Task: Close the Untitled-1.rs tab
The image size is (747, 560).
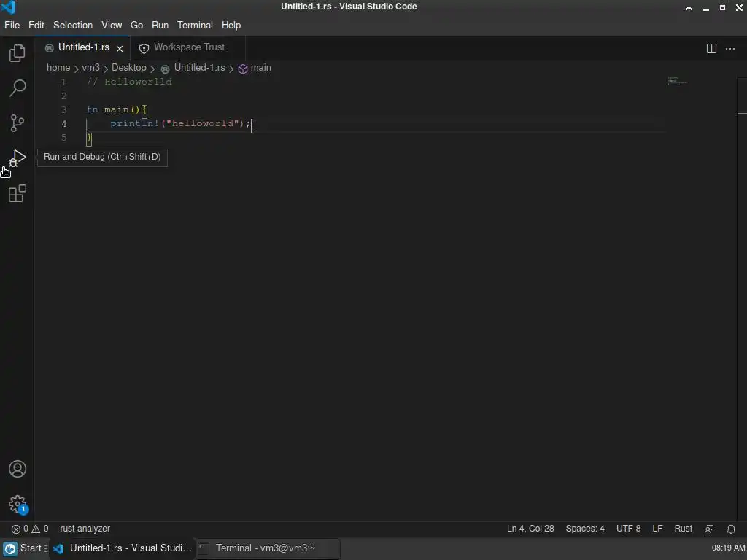Action: tap(120, 49)
